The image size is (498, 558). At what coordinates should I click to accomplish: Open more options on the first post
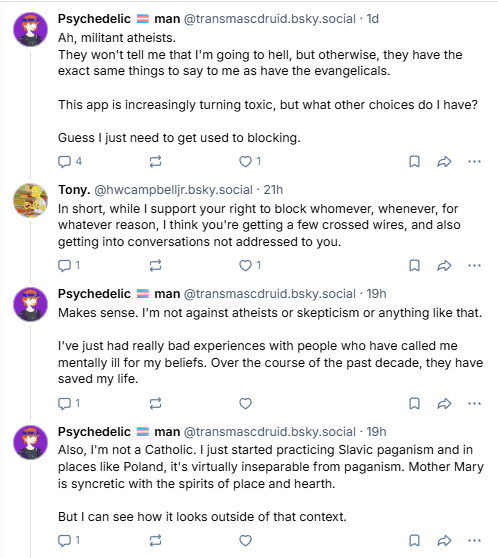pyautogui.click(x=474, y=162)
